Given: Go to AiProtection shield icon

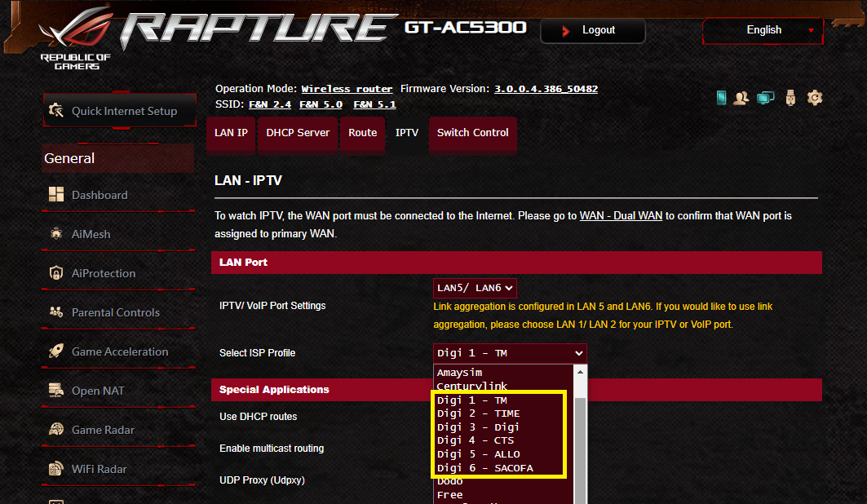Looking at the screenshot, I should [x=56, y=273].
